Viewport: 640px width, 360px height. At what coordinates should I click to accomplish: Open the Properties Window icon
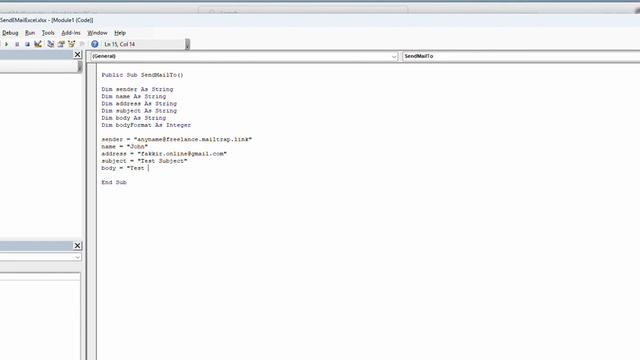pyautogui.click(x=61, y=44)
